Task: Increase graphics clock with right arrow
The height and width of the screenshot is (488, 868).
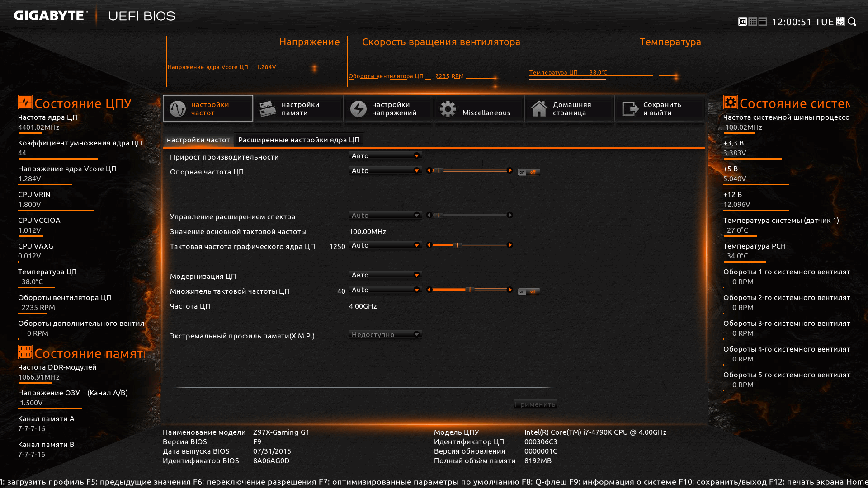Action: pyautogui.click(x=510, y=245)
